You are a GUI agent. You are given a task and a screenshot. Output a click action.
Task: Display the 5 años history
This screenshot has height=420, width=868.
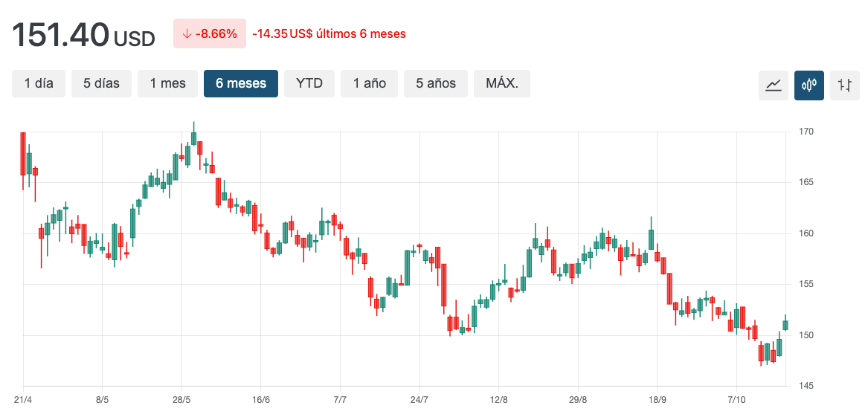click(x=435, y=84)
